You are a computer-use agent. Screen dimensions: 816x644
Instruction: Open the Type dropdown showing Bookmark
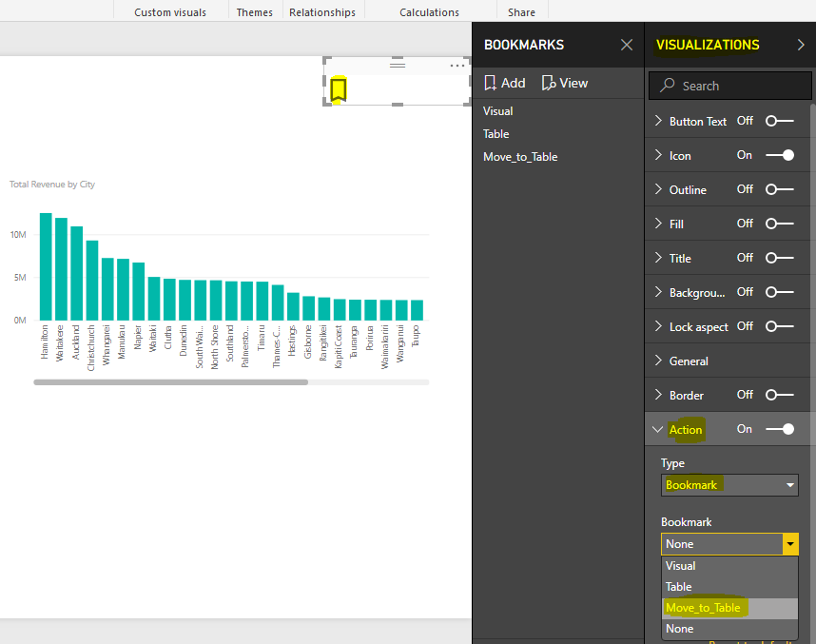click(729, 485)
